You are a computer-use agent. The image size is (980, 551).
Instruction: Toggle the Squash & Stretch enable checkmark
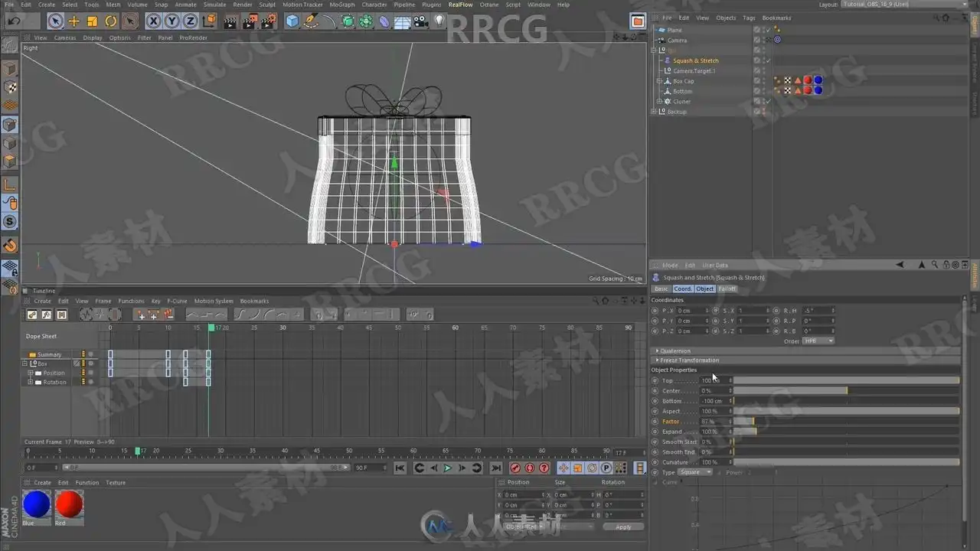coord(768,60)
